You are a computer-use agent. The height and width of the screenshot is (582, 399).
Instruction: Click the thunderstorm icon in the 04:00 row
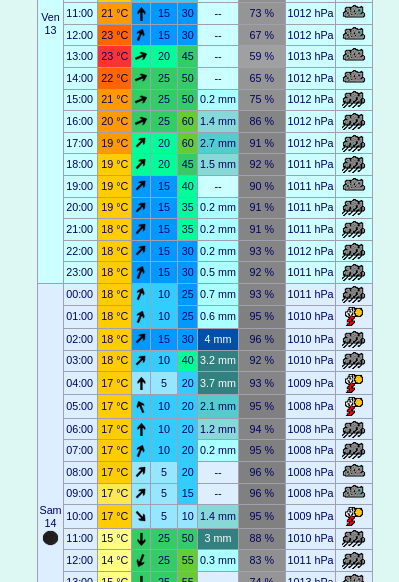[x=354, y=383]
